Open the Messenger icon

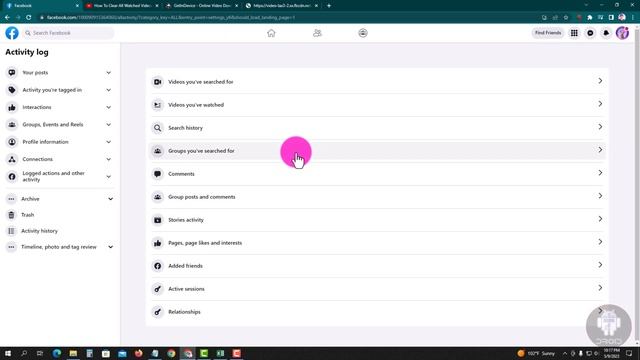click(590, 33)
